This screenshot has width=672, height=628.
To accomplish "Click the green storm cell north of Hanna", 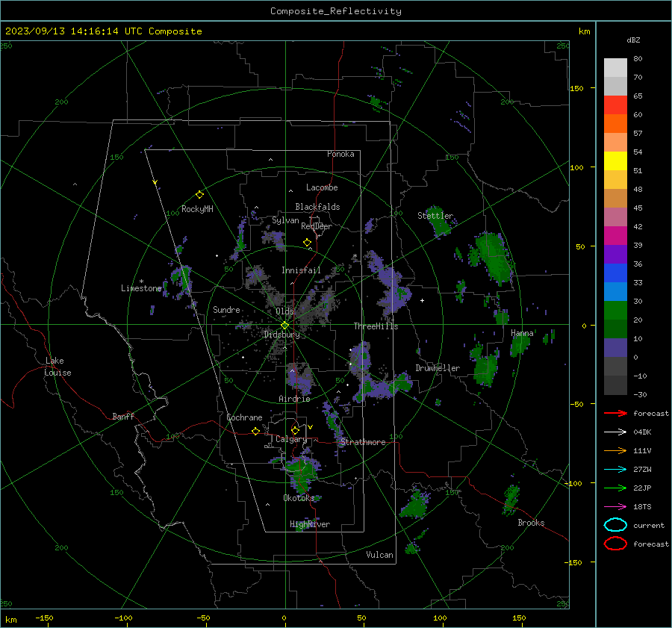I will tap(493, 257).
